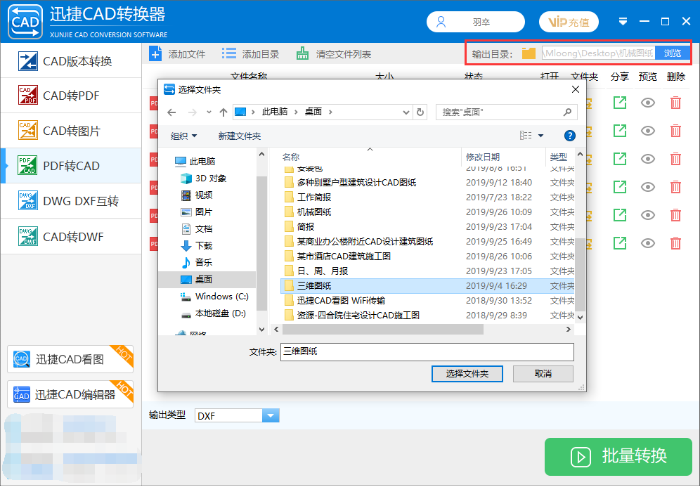Delete the sixth file with trash icon
The width and height of the screenshot is (700, 486).
676,243
